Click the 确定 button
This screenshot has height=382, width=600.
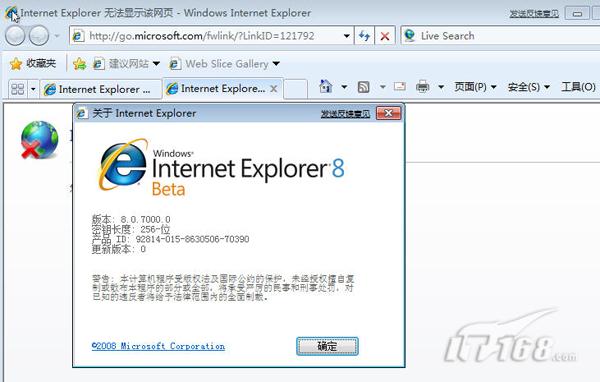[327, 346]
